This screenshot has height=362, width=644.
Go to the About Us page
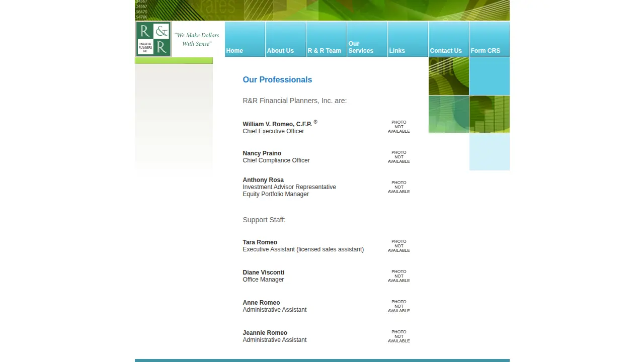click(286, 39)
